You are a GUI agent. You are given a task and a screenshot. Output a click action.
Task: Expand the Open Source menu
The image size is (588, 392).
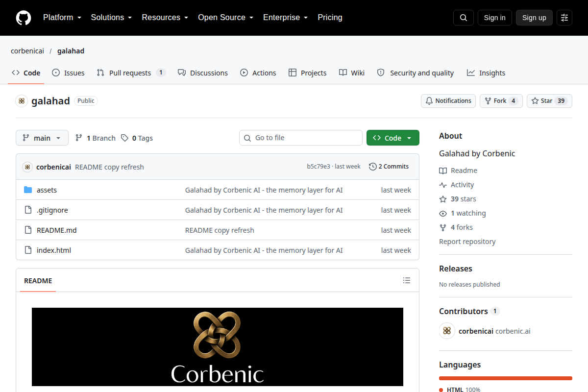tap(225, 18)
